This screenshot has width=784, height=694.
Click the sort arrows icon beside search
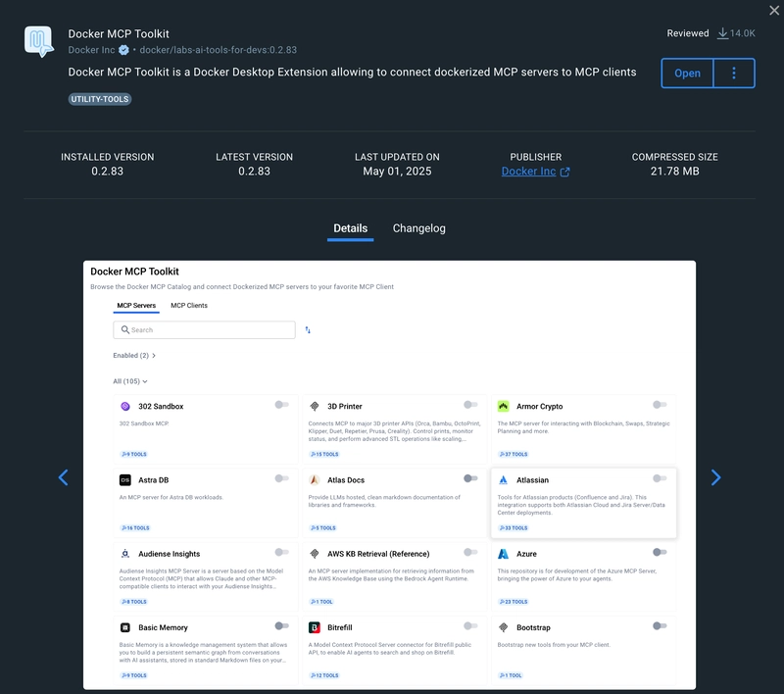point(308,330)
